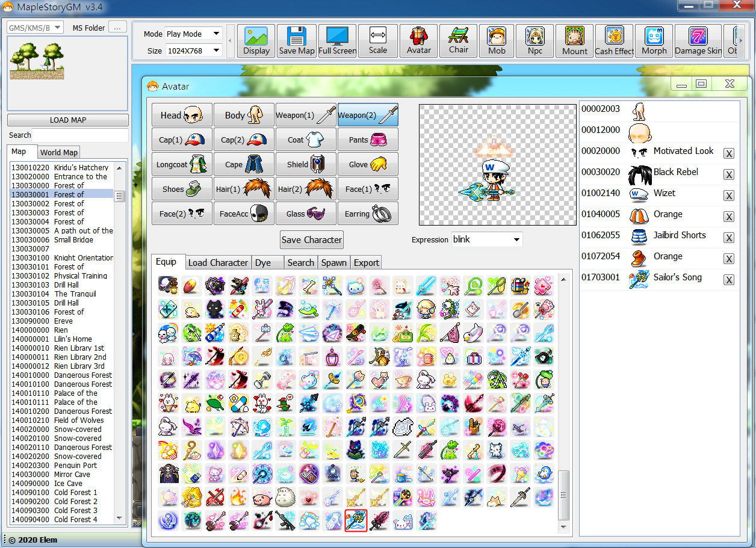
Task: Open the Load Character tab
Action: 218,263
